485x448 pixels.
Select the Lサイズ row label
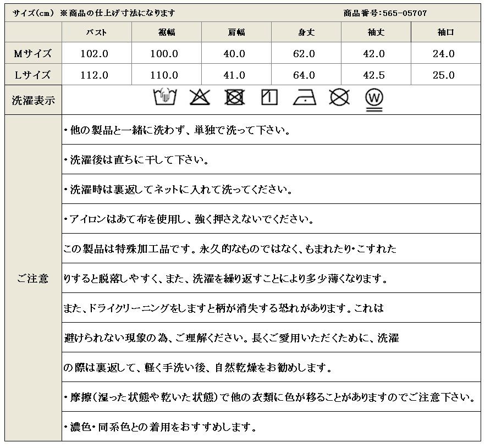pos(32,75)
